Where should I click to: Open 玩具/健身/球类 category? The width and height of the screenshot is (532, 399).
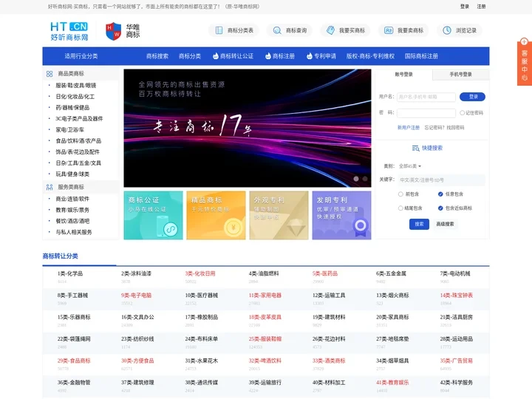click(x=72, y=174)
